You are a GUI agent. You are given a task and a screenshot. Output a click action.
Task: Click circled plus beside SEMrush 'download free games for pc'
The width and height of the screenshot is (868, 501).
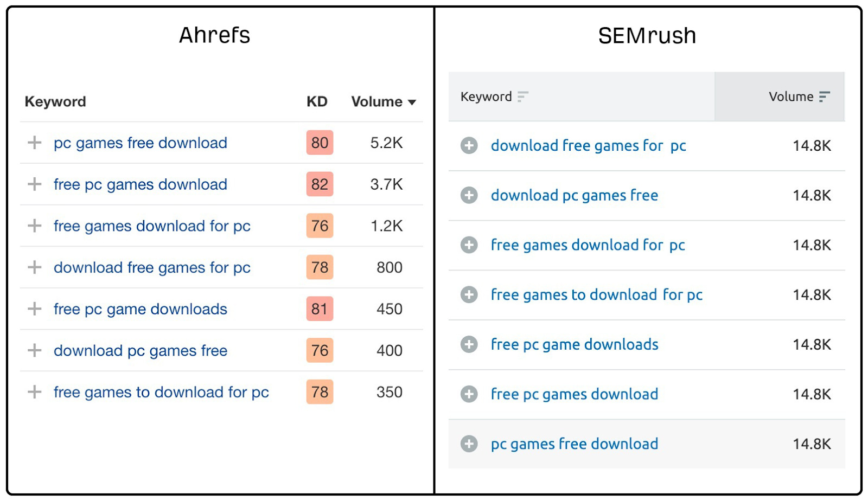point(469,145)
